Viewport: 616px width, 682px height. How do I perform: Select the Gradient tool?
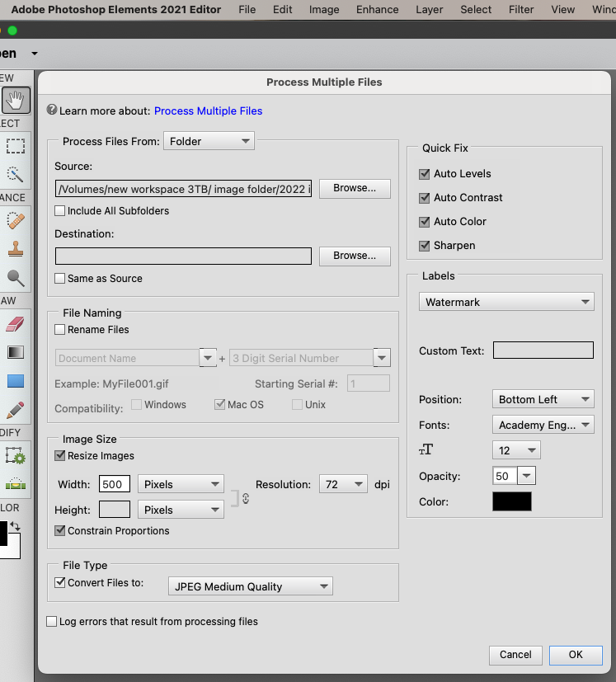pos(16,352)
